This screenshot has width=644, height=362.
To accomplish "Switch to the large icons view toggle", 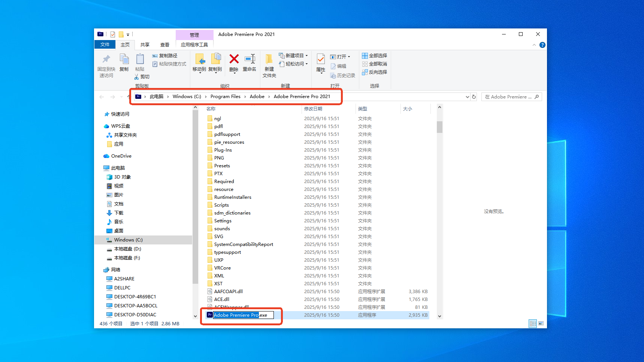I will coord(541,323).
